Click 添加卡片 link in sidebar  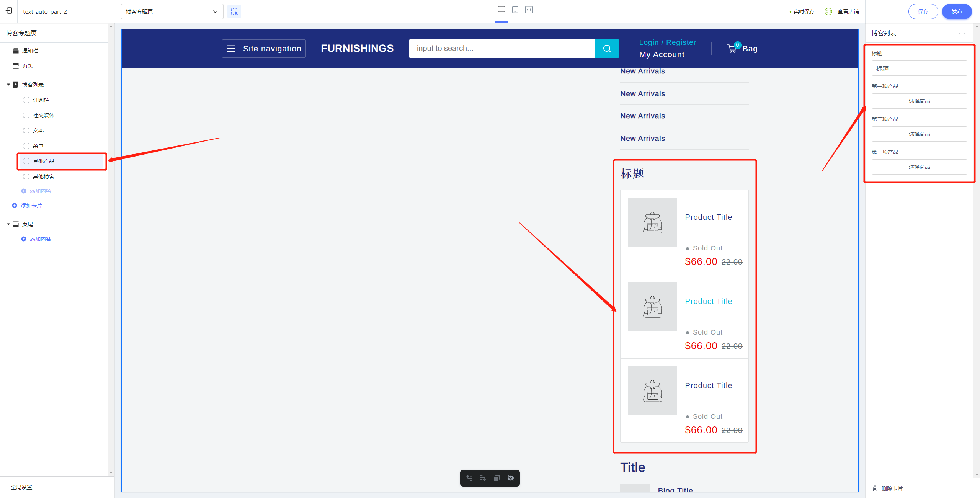pyautogui.click(x=31, y=206)
